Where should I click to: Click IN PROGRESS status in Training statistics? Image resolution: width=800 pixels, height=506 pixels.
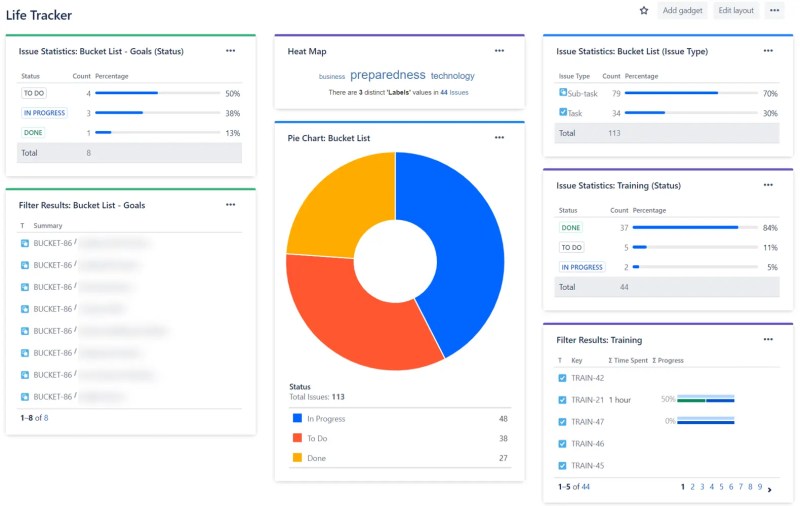click(x=582, y=267)
